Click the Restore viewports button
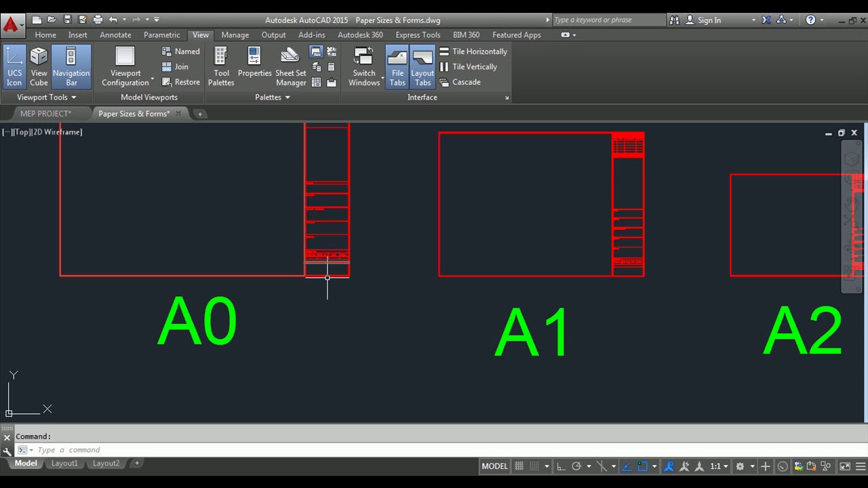Image resolution: width=868 pixels, height=488 pixels. tap(180, 82)
